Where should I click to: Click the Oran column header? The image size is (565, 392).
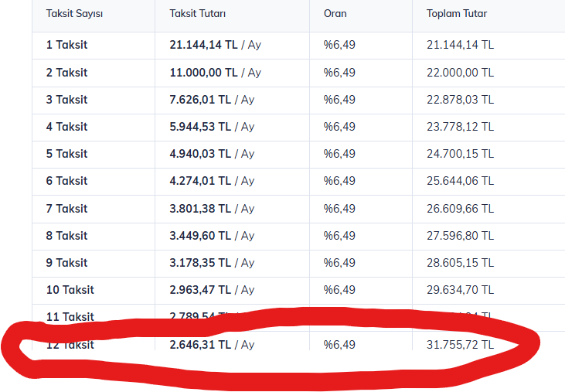point(335,14)
